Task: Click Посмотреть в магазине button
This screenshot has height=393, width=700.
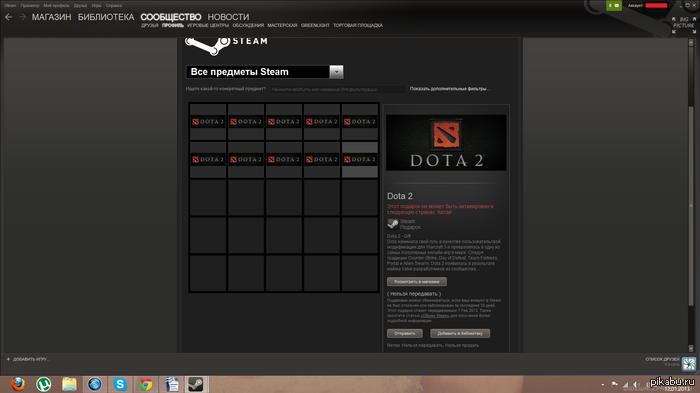Action: (417, 282)
